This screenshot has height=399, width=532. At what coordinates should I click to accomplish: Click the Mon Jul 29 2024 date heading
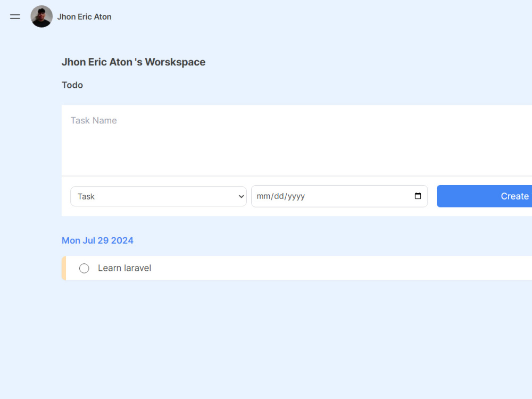[97, 240]
